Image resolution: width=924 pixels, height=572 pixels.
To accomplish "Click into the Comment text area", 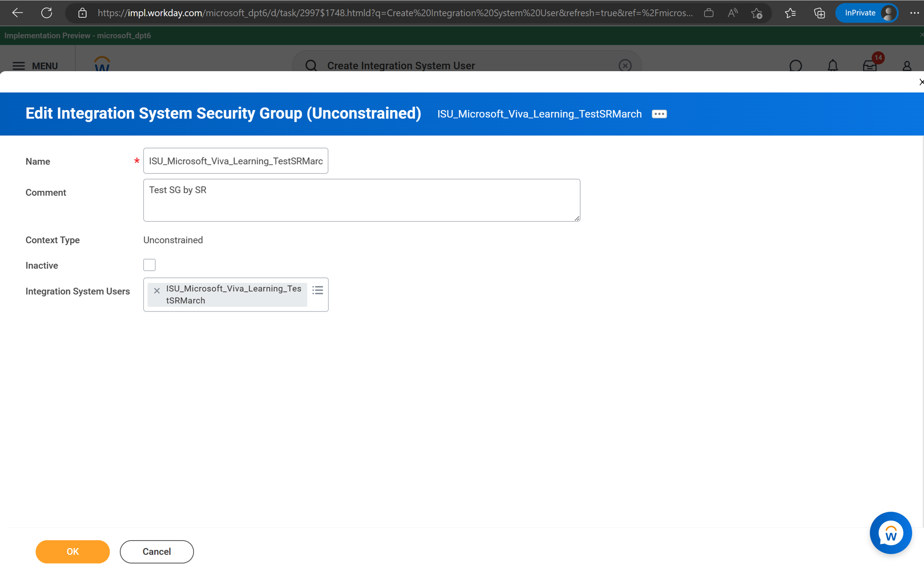I will pos(361,200).
